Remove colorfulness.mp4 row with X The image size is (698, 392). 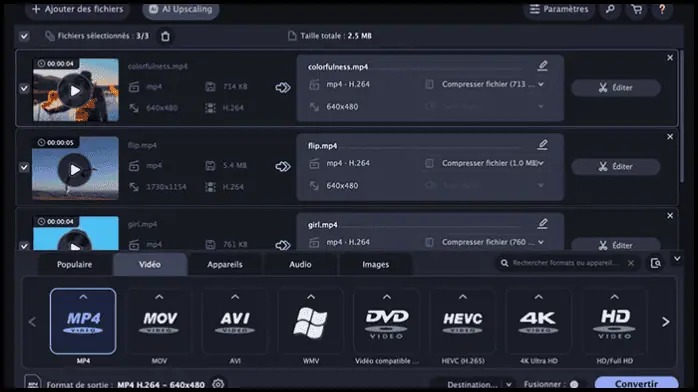[x=670, y=58]
